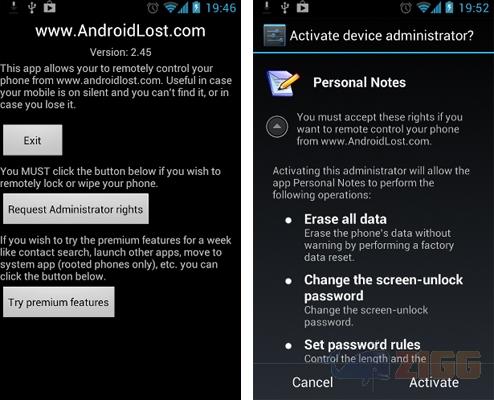Tap the Exit button
Screen dimensions: 494x400
[x=32, y=140]
